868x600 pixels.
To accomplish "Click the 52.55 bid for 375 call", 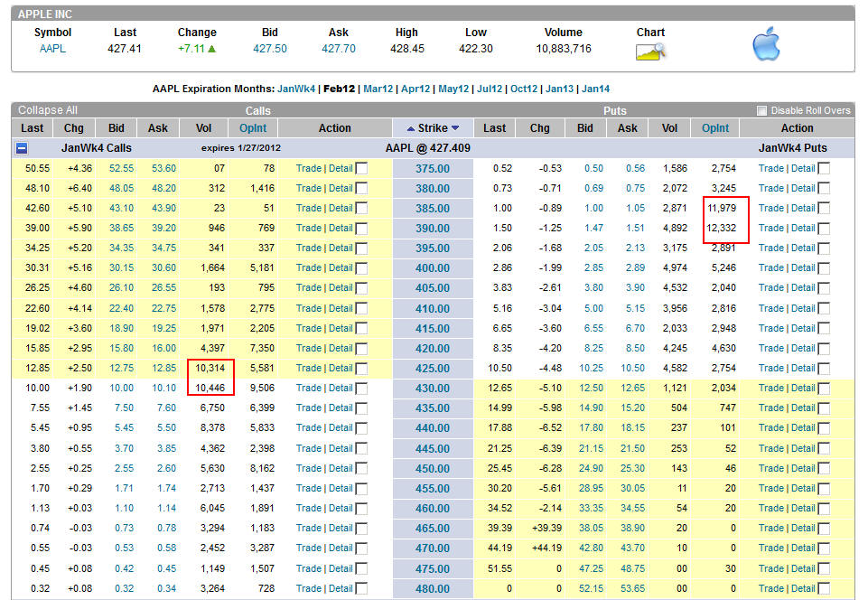I will (x=120, y=168).
